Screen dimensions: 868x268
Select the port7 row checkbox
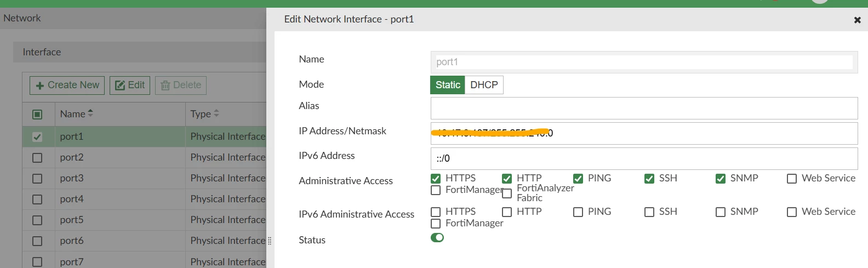pos(37,261)
